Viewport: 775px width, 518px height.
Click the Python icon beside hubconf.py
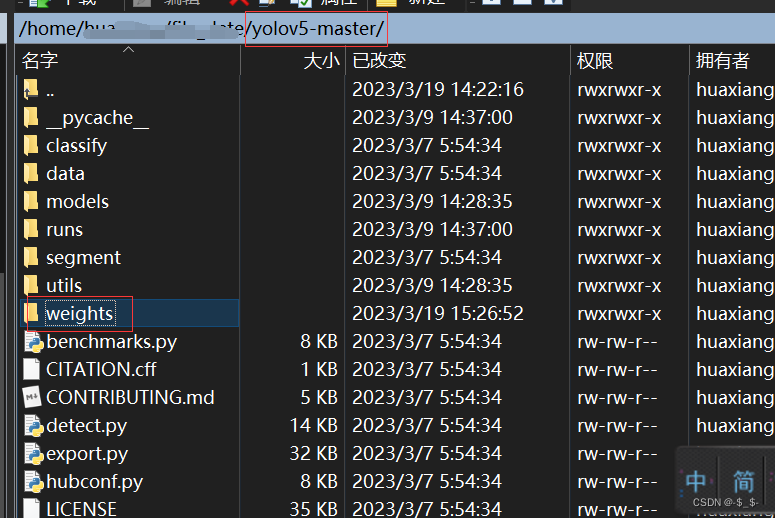pos(34,481)
